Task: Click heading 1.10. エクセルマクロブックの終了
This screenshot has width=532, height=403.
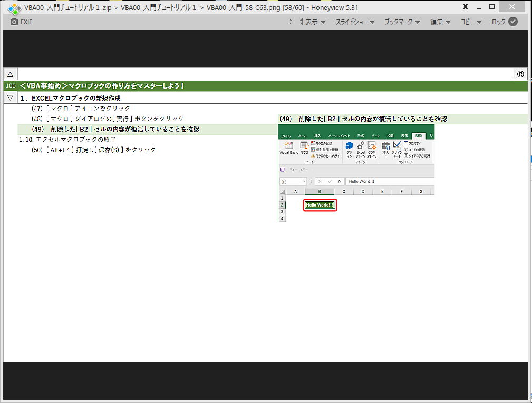Action: (67, 139)
